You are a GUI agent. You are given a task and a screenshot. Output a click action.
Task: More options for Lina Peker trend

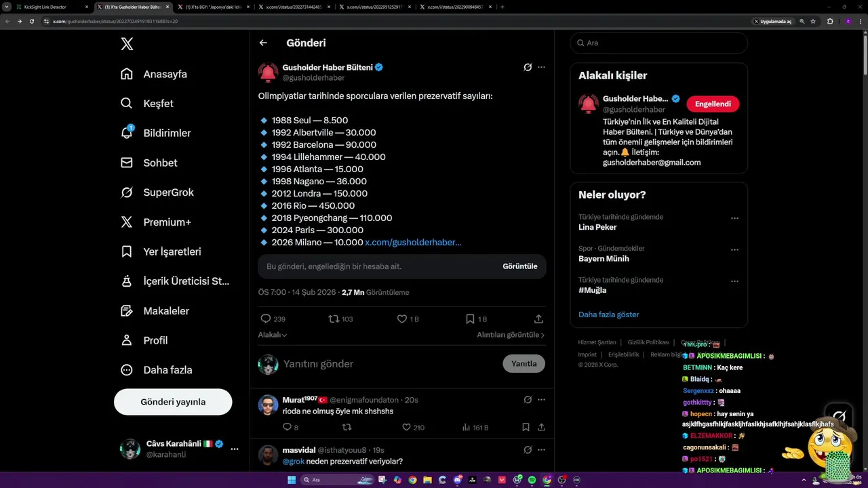tap(734, 218)
